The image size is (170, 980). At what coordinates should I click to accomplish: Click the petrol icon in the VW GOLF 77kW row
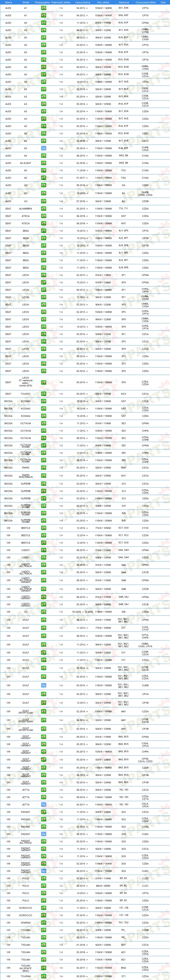(43, 628)
